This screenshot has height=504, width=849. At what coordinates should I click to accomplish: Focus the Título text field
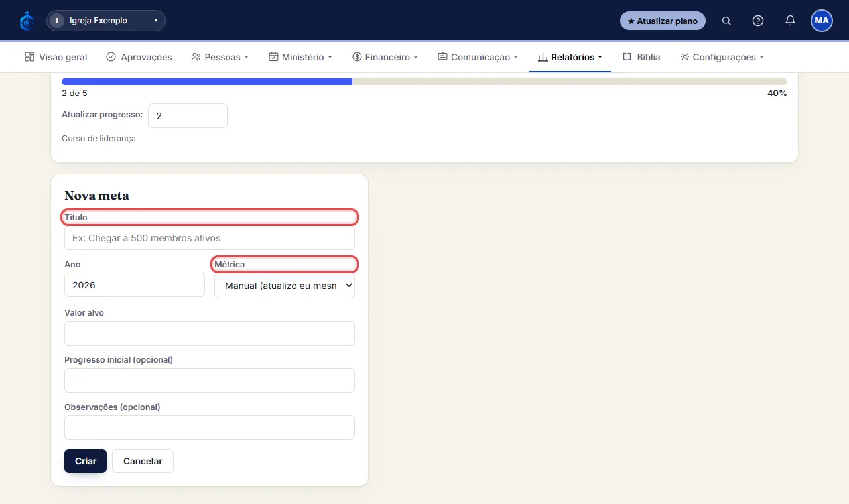(x=210, y=238)
